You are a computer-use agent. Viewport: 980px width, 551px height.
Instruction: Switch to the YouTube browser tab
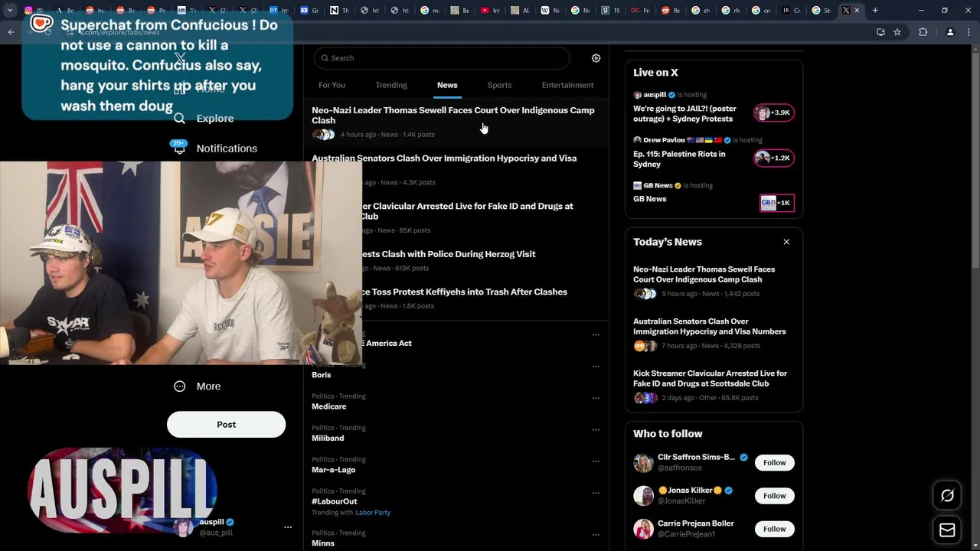490,11
